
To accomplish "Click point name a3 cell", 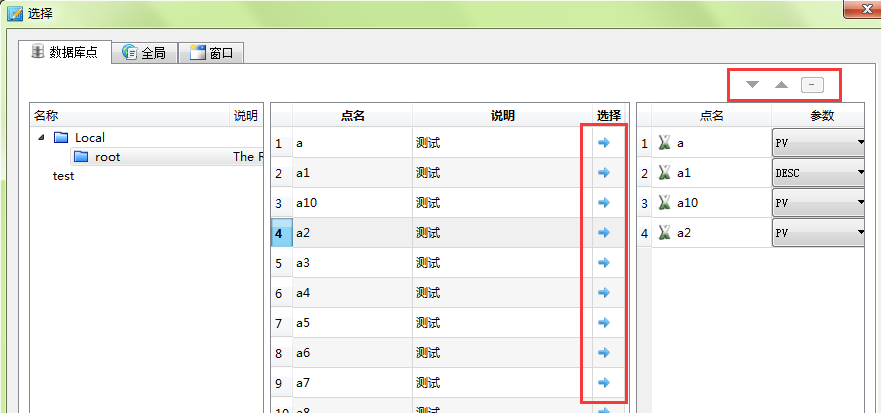I will point(352,262).
